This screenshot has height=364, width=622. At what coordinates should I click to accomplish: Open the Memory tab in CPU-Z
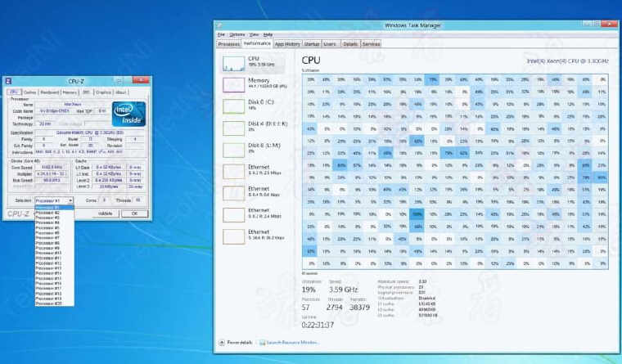[70, 92]
